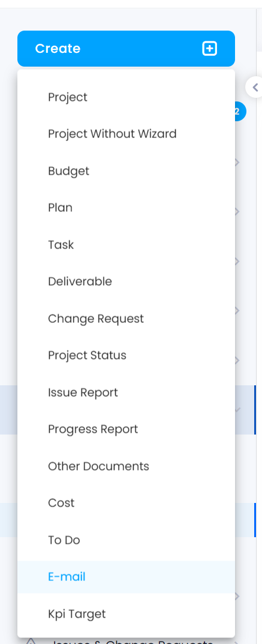Create a new Plan
Screen dimensions: 262x644
point(126,208)
